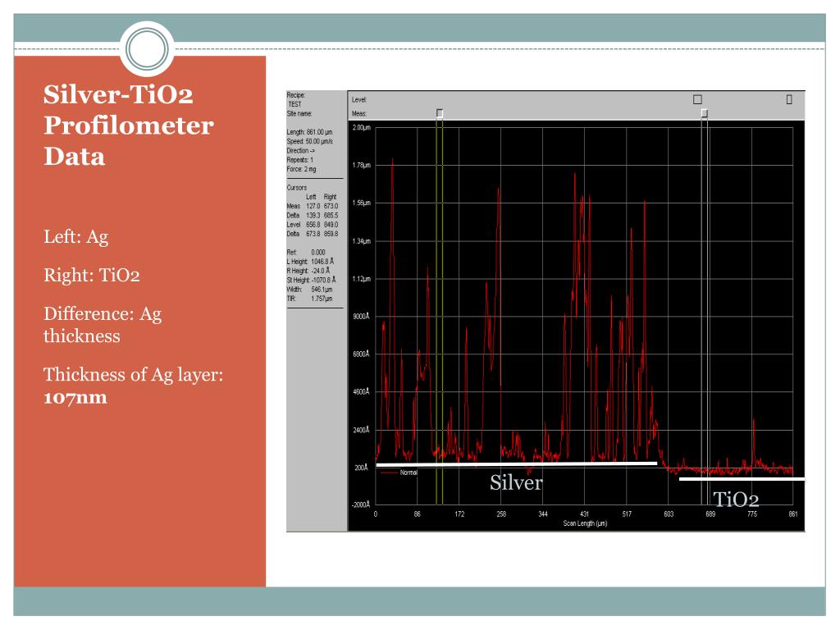This screenshot has height=630, width=840.
Task: Click the 861 x-axis tick label
Action: tap(793, 514)
